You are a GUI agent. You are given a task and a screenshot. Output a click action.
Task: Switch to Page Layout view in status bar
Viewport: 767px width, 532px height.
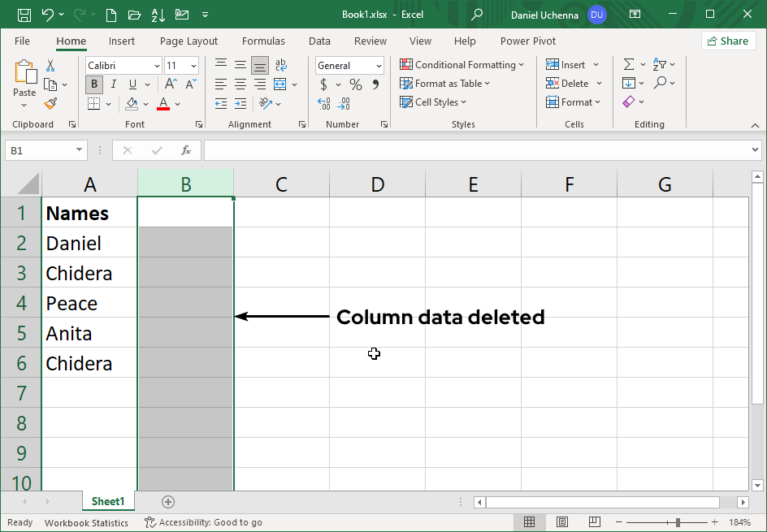click(561, 522)
